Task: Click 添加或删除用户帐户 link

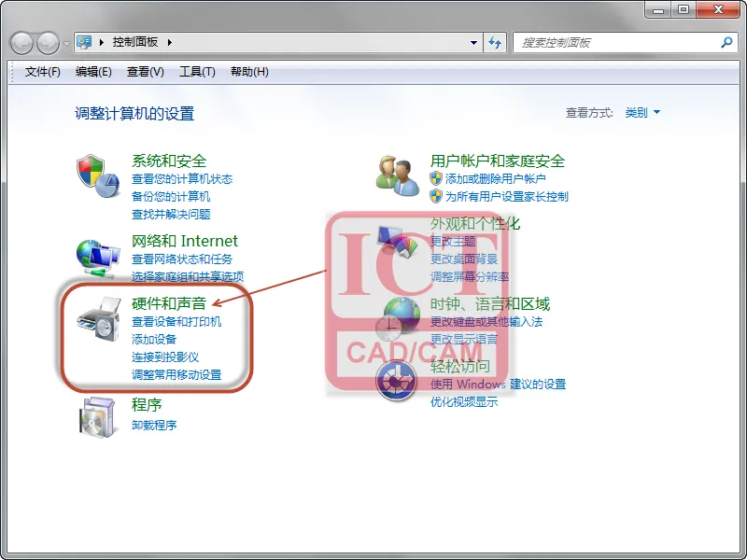Action: click(496, 179)
